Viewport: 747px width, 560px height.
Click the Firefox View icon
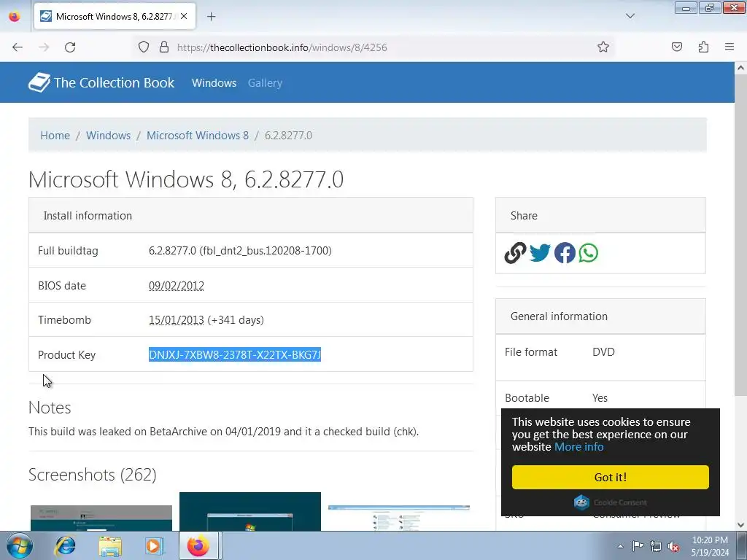pyautogui.click(x=15, y=16)
